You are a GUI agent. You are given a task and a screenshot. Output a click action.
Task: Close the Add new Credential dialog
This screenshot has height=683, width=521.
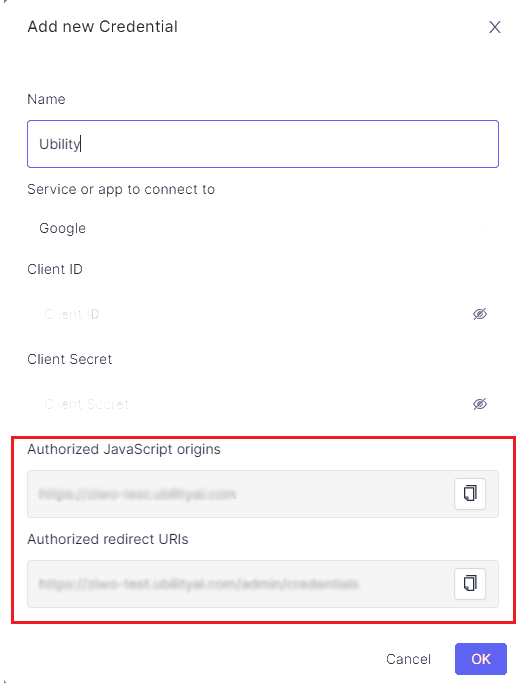point(494,27)
